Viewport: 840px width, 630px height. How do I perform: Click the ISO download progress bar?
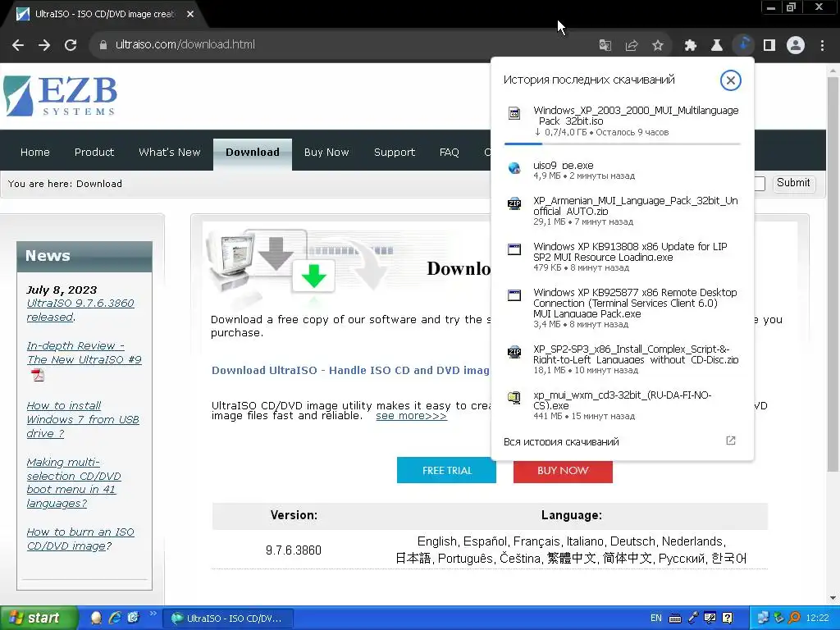(x=622, y=144)
